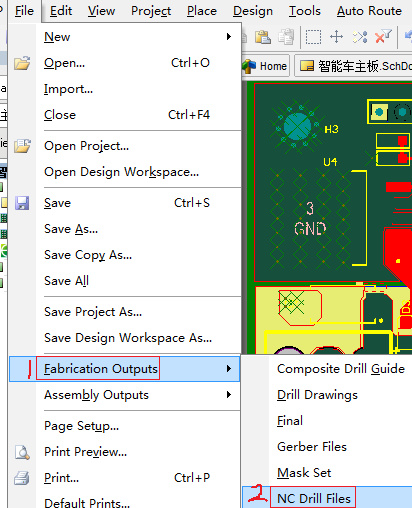Click the H3 mounting hole pad
Screen dimensions: 412x508
[x=298, y=127]
